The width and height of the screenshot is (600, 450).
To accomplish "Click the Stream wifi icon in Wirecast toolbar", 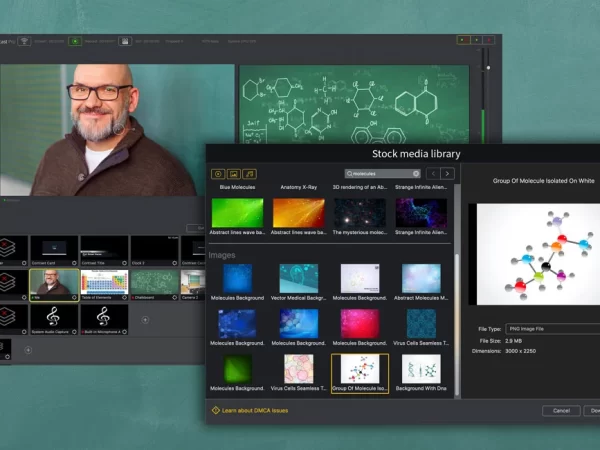I will point(24,41).
